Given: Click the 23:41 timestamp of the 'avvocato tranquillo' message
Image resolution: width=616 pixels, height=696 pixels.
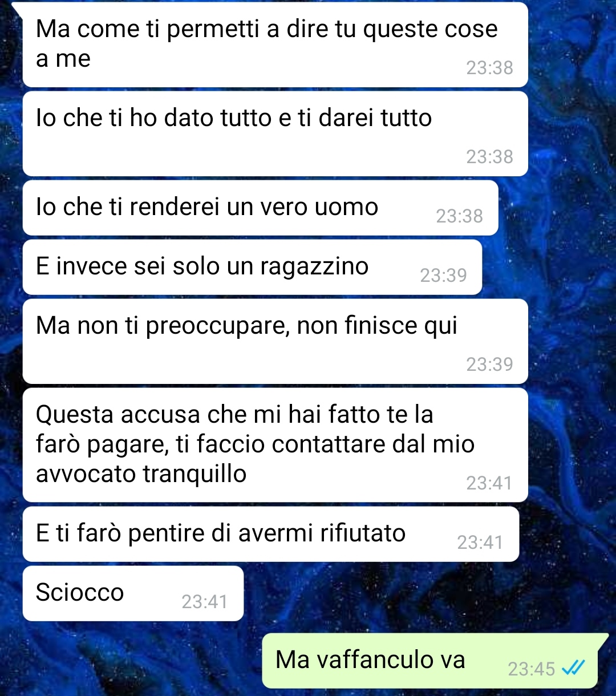Looking at the screenshot, I should click(489, 483).
